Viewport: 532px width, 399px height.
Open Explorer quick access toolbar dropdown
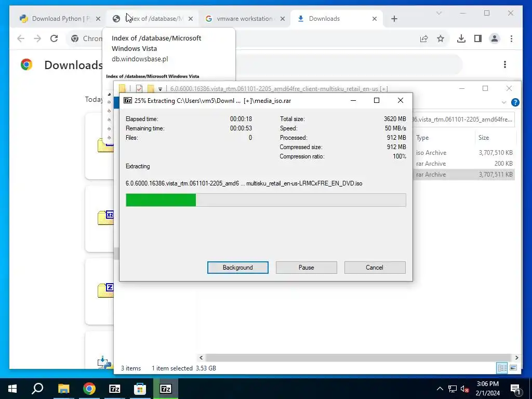(160, 89)
